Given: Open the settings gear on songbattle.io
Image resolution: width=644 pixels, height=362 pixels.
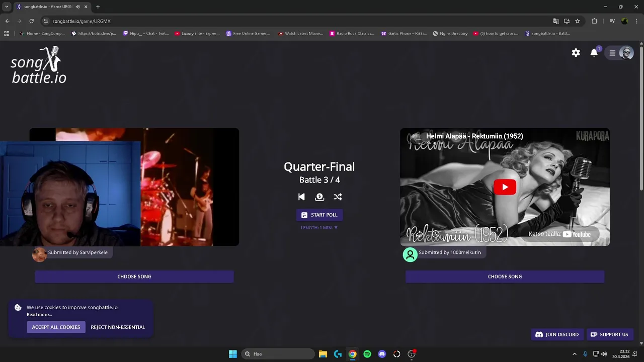Looking at the screenshot, I should click(576, 53).
